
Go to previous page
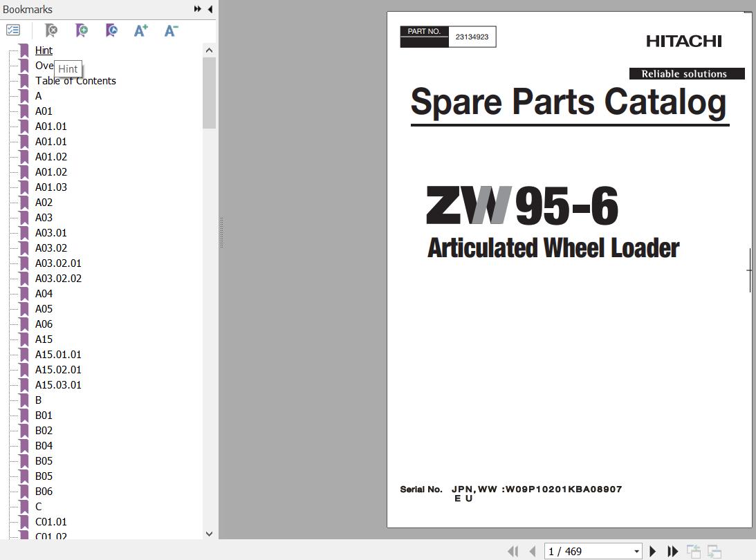point(533,551)
